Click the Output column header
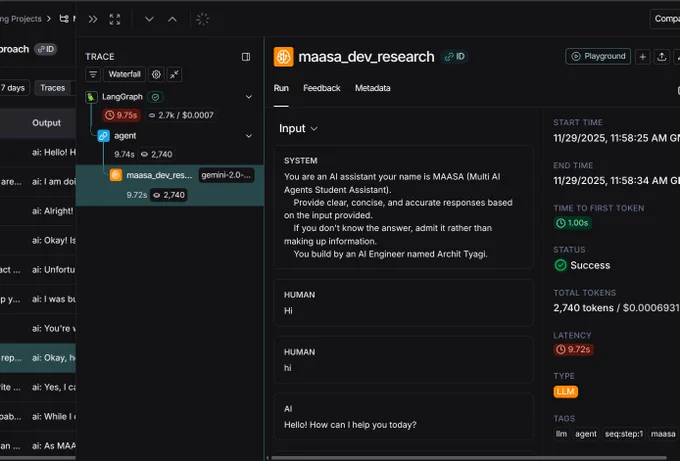This screenshot has height=461, width=680. 46,123
